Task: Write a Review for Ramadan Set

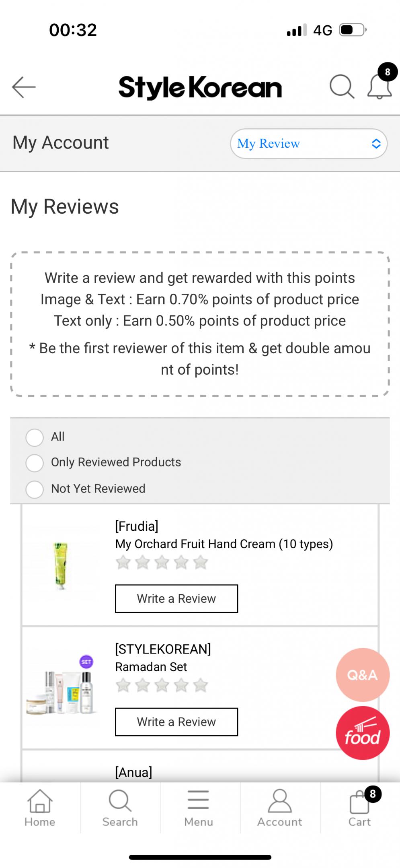Action: pos(176,722)
